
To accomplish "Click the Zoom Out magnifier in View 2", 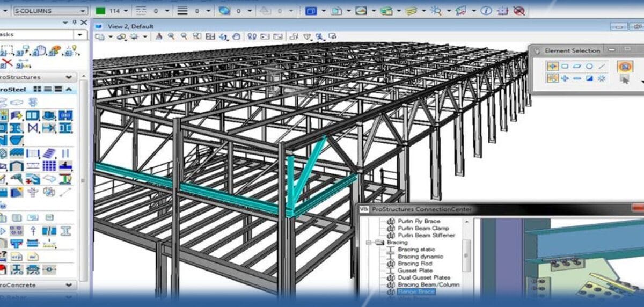I will point(184,36).
